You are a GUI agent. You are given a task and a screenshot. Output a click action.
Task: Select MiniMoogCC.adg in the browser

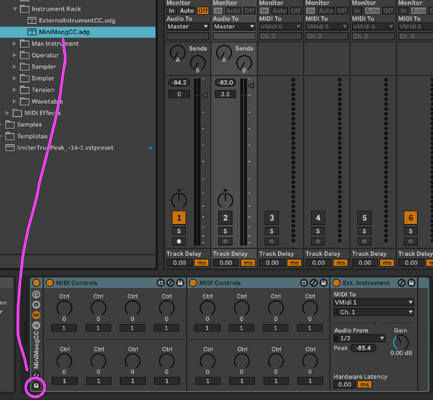coord(78,32)
